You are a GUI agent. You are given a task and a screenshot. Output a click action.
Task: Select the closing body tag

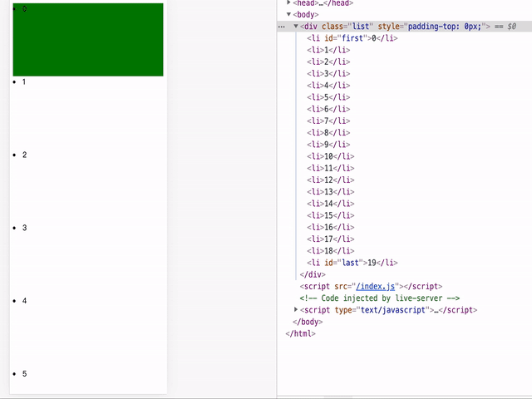[308, 322]
